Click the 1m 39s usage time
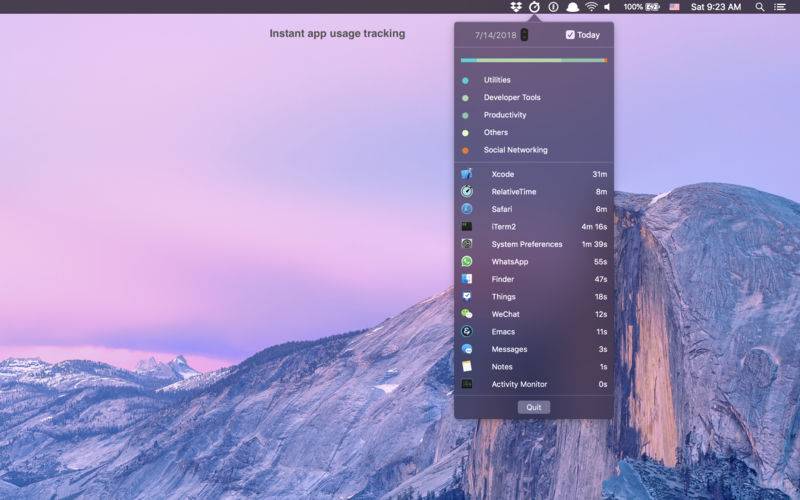This screenshot has width=800, height=500. [594, 244]
